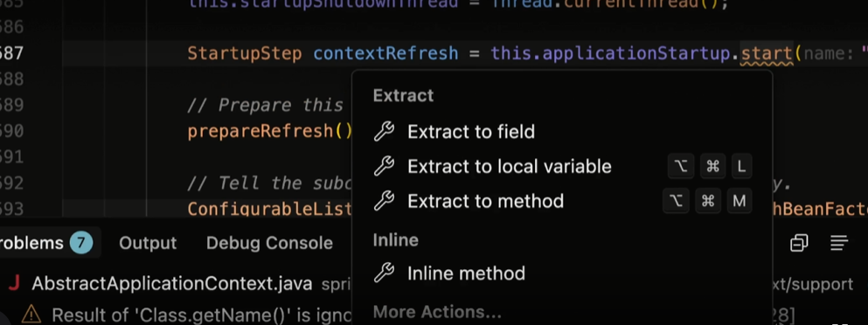Click the Collapse All icon in Problems panel
This screenshot has width=868, height=325.
point(799,243)
